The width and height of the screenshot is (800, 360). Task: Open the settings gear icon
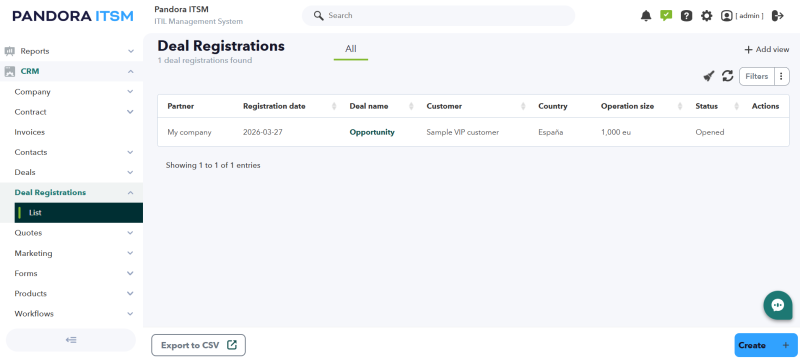pos(706,16)
